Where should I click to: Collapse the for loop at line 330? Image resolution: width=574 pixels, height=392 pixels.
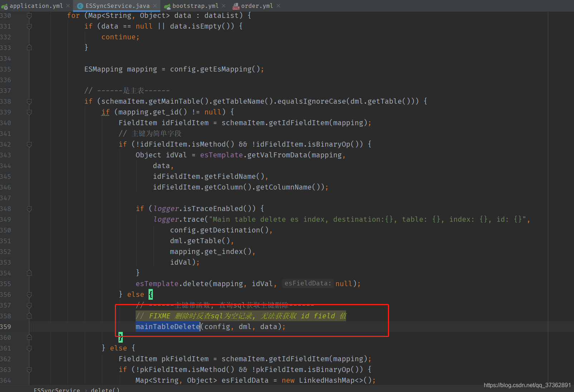coord(29,16)
